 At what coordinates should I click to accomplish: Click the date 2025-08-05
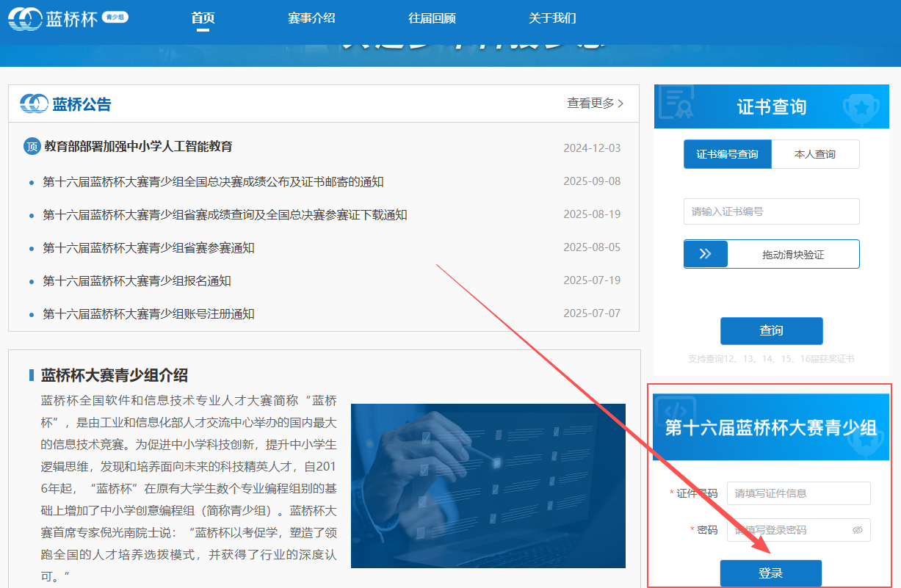(x=592, y=247)
